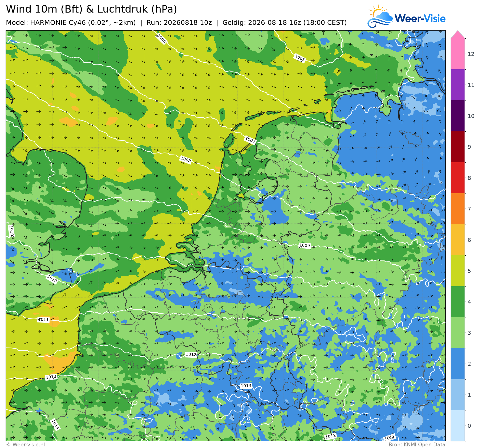The image size is (486, 448).
Task: Click the 1005 pressure contour label
Action: tap(300, 58)
